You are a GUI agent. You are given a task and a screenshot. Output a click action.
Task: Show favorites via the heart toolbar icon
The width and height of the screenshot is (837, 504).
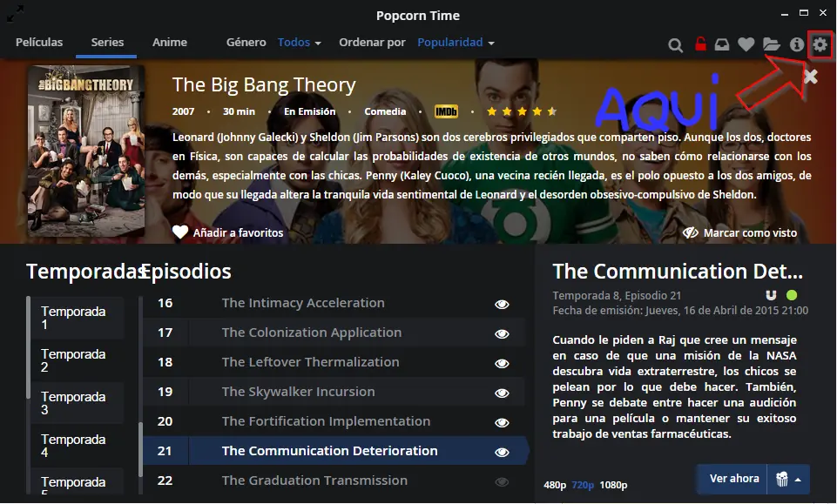coord(746,44)
